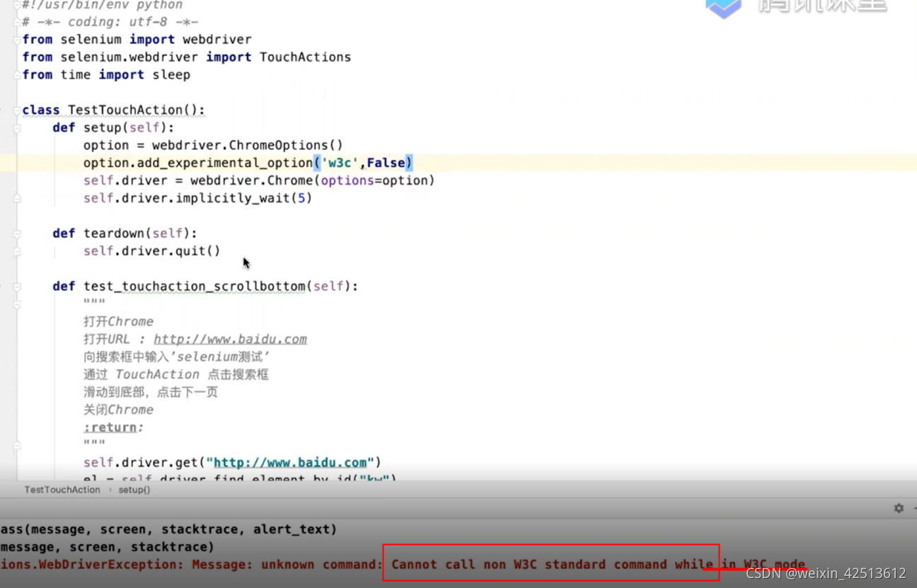The width and height of the screenshot is (917, 588).
Task: Toggle code folding for the setup method
Action: pos(17,128)
